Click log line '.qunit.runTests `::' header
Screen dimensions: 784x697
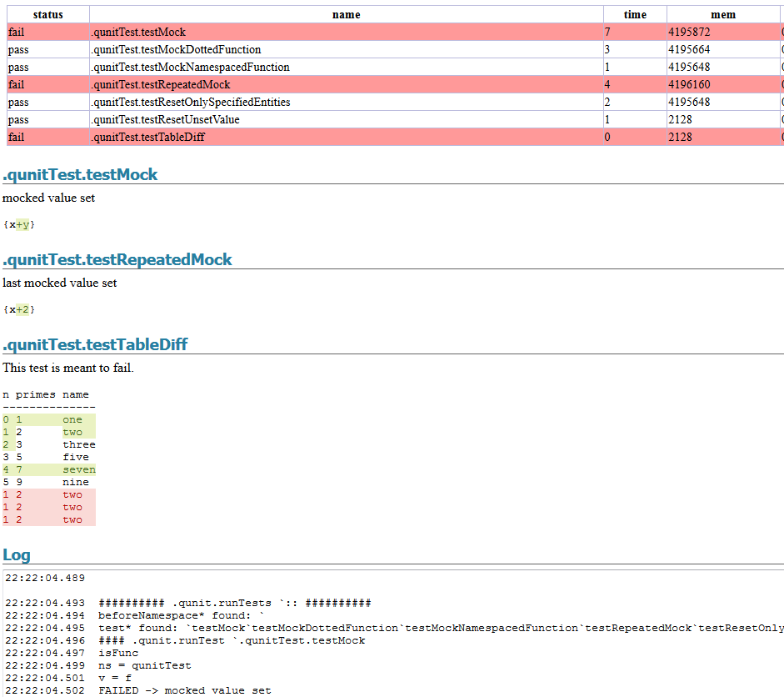coord(235,604)
